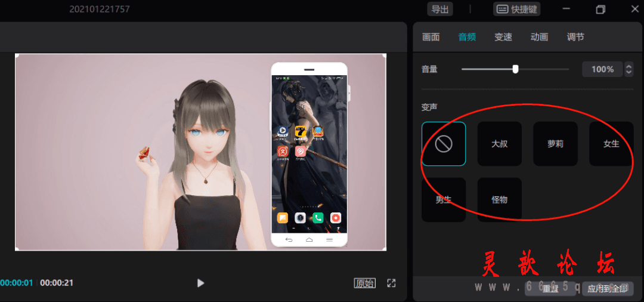Viewport: 644px width, 302px height.
Task: Choose the 男生 voice effect
Action: (x=444, y=200)
